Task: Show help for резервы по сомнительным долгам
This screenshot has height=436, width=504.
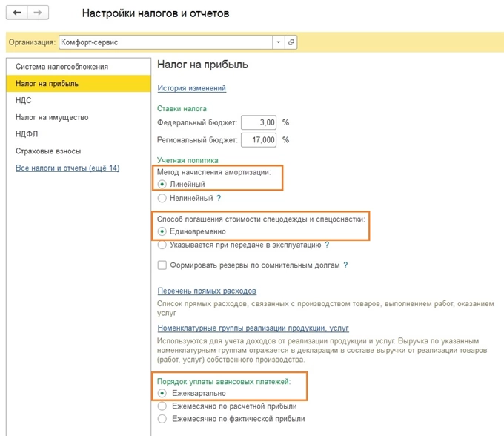Action: point(345,265)
